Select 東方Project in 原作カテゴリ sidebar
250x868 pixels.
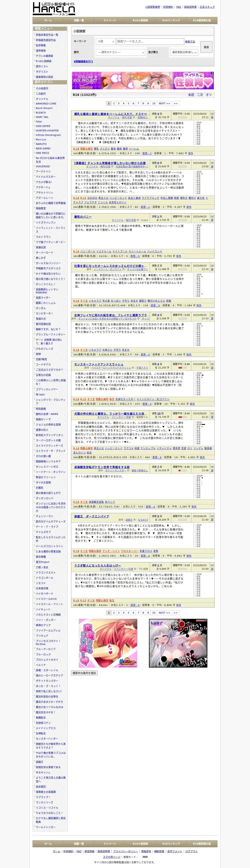42,562
